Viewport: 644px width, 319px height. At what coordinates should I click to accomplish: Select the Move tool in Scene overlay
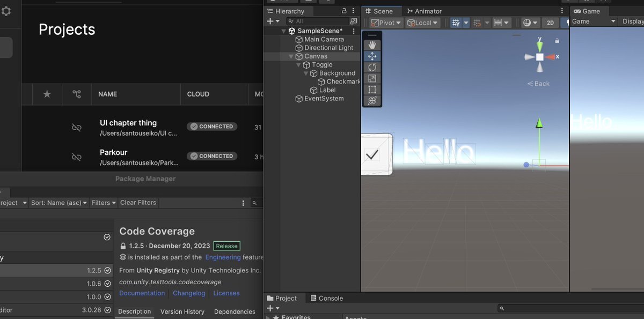click(372, 56)
